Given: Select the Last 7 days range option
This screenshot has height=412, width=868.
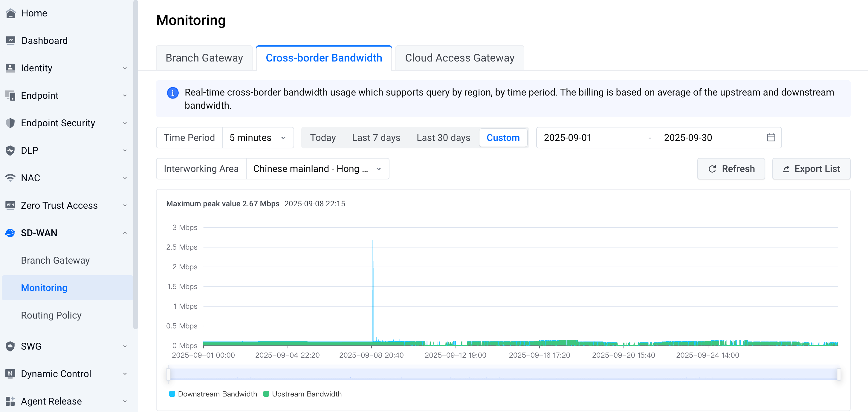Looking at the screenshot, I should tap(376, 137).
